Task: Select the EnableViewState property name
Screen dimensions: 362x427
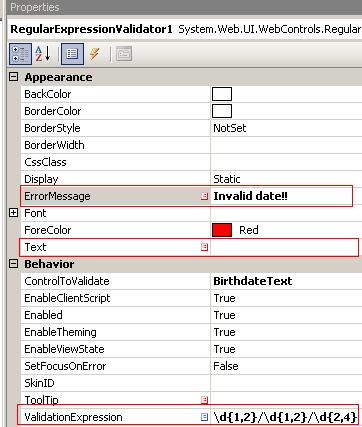Action: (64, 349)
